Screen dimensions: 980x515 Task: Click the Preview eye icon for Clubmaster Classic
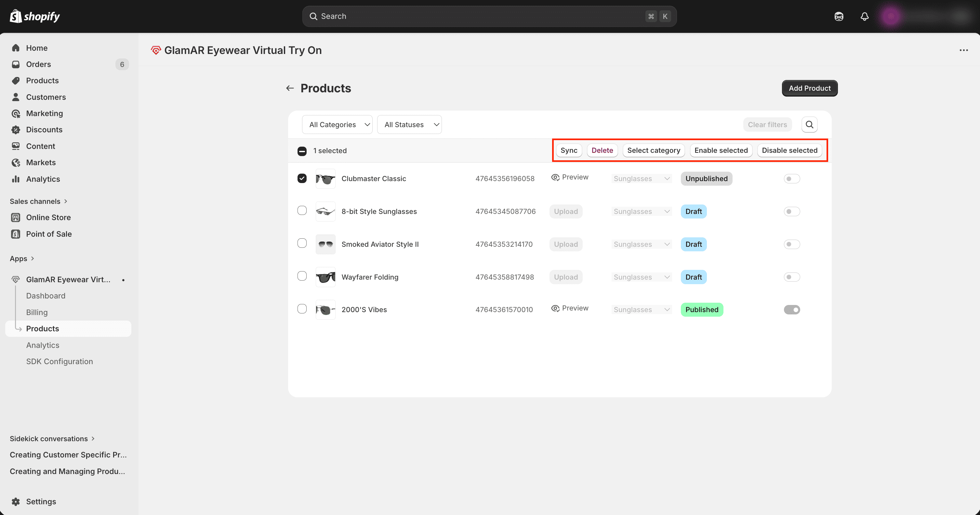click(555, 177)
